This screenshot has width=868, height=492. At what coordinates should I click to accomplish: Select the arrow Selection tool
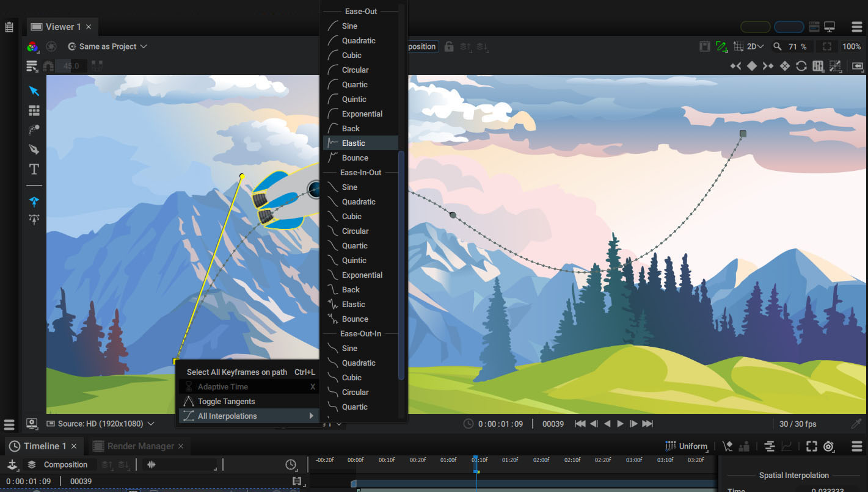coord(34,91)
